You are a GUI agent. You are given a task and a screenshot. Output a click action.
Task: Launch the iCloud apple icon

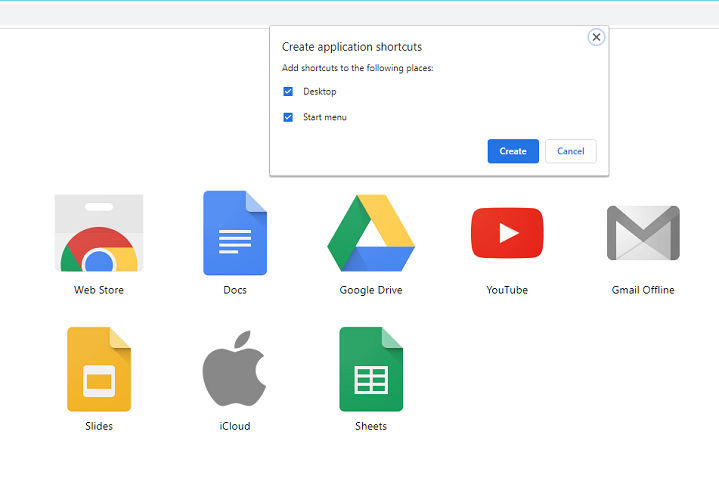[x=234, y=368]
